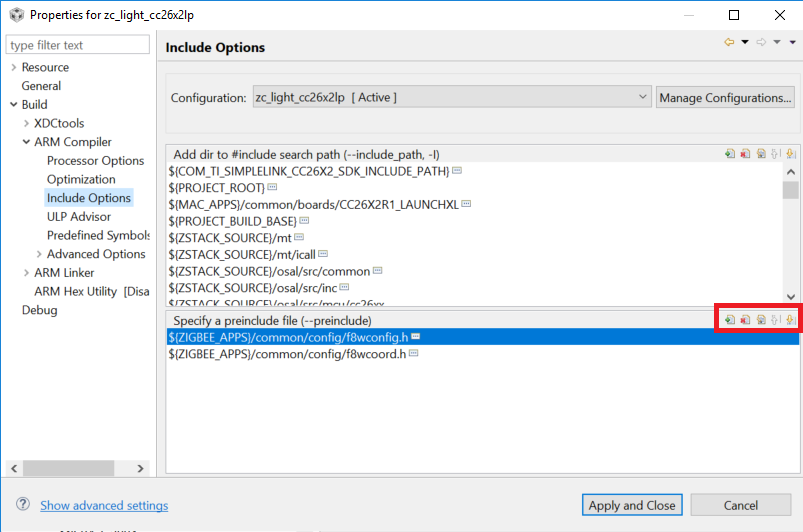The height and width of the screenshot is (532, 803).
Task: Select ARM Hex Utility page
Action: click(x=92, y=291)
